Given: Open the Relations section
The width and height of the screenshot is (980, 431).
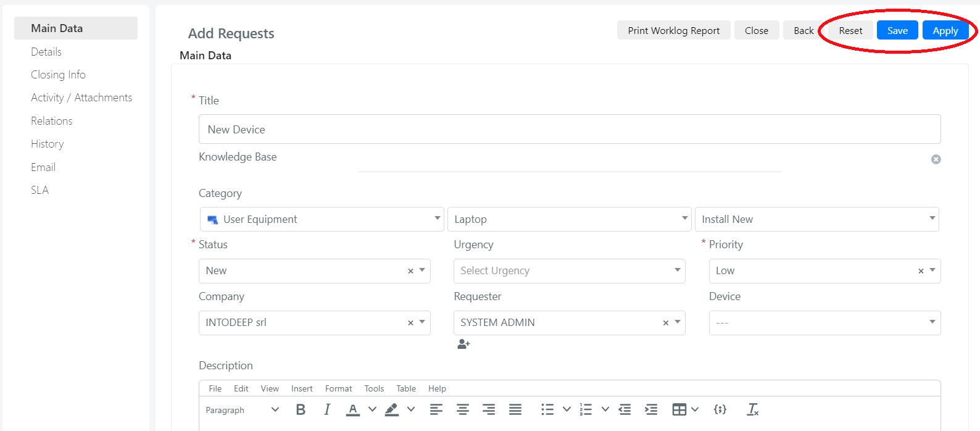Looking at the screenshot, I should pyautogui.click(x=52, y=121).
